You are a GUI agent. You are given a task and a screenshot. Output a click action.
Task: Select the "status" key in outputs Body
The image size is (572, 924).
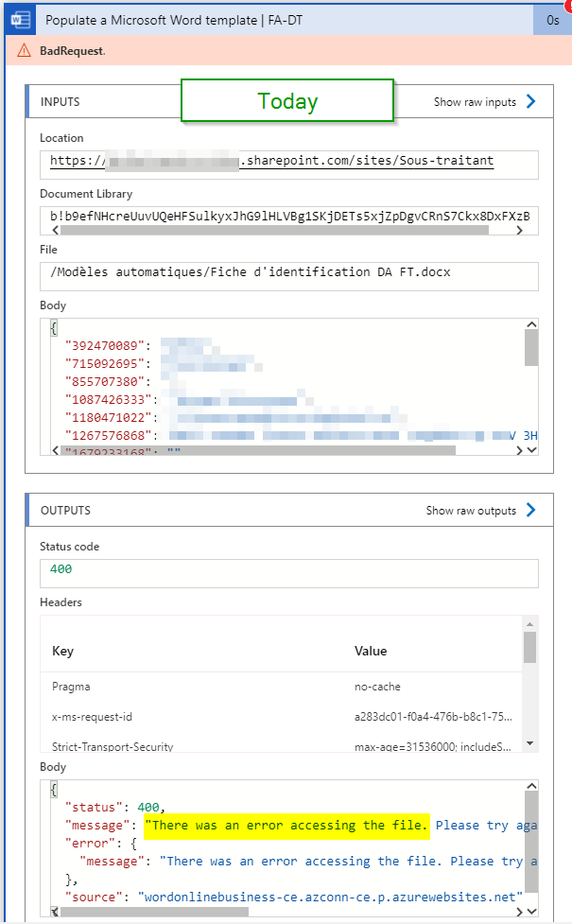pyautogui.click(x=95, y=808)
